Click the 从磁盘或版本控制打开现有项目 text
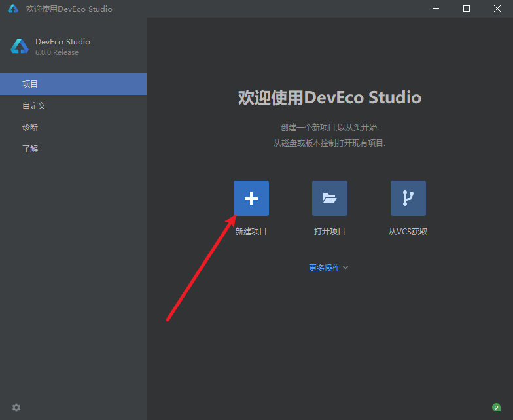Image resolution: width=513 pixels, height=420 pixels. click(x=330, y=143)
